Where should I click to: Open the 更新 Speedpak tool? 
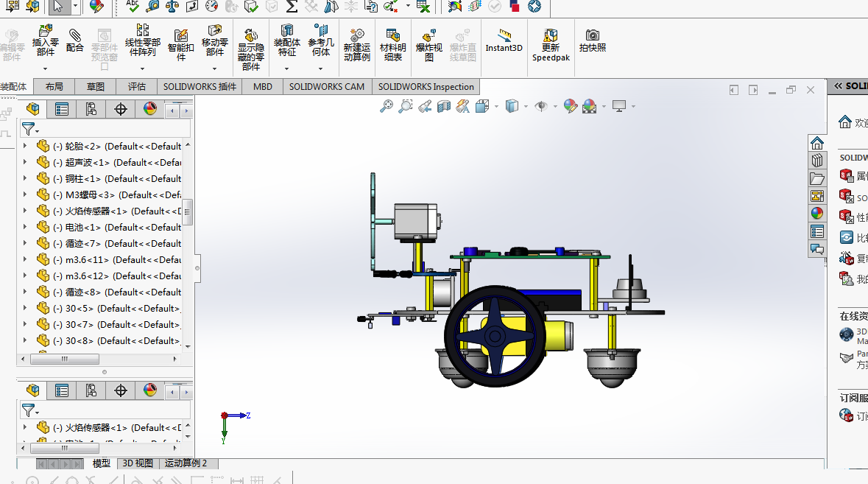click(x=551, y=46)
